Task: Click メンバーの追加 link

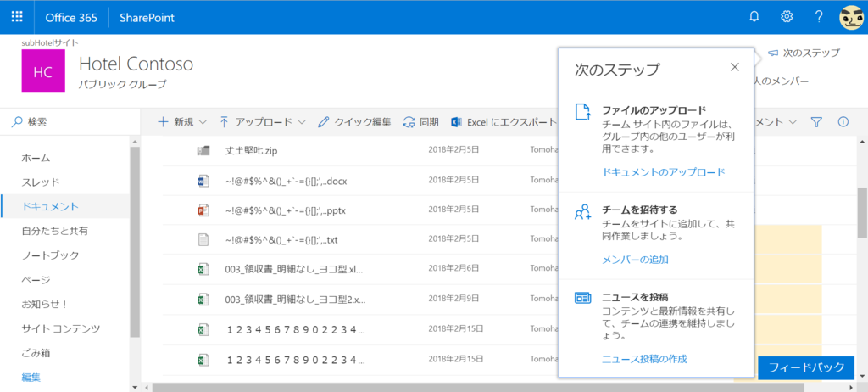Action: point(635,259)
